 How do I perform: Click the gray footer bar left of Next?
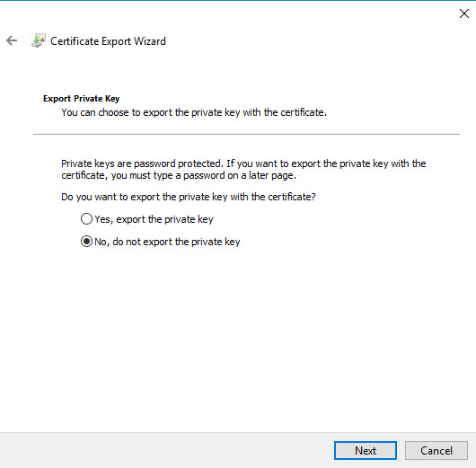[x=167, y=450]
